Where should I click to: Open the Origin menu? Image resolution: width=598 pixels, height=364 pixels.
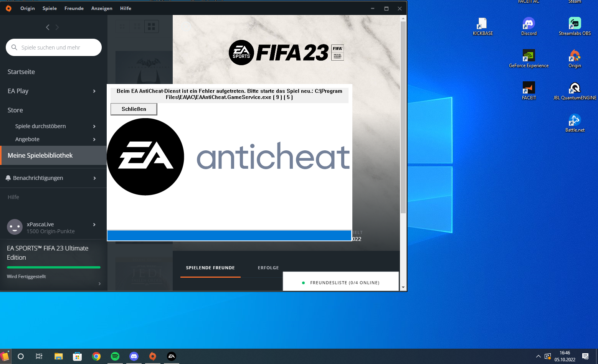(28, 8)
